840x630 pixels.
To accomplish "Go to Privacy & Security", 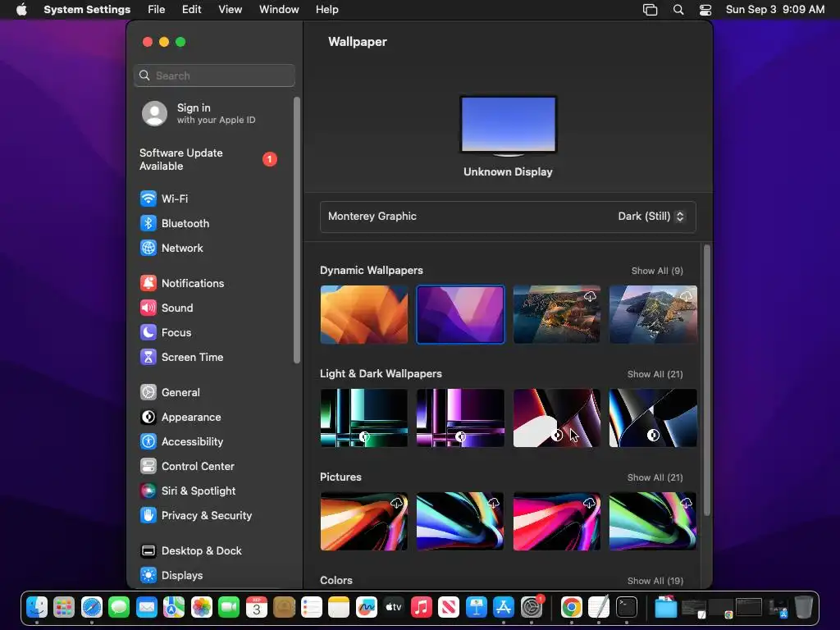I will click(195, 516).
